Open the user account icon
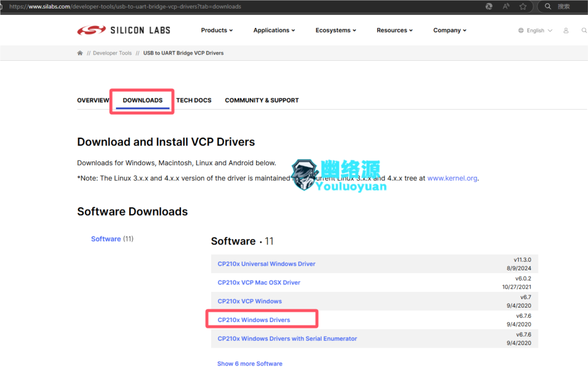 point(566,30)
